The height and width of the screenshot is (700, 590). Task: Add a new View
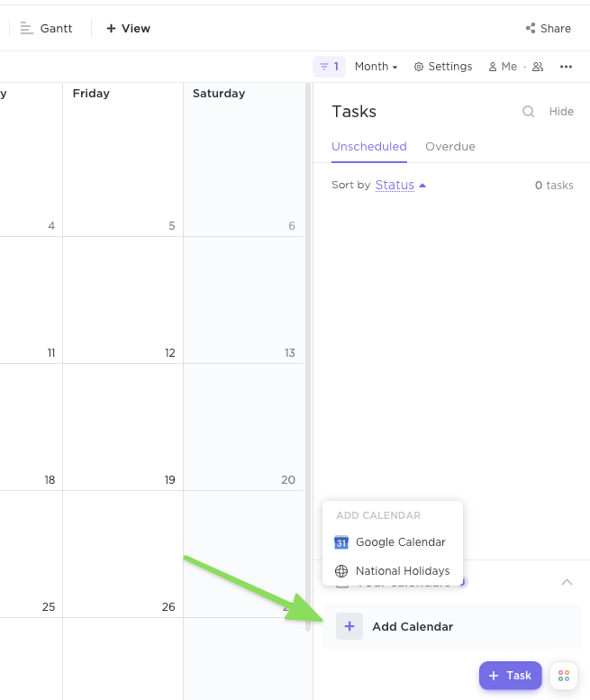129,29
